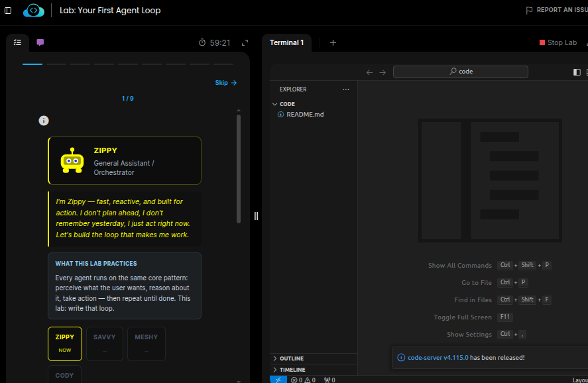The image size is (588, 383).
Task: Go forward in editor navigation
Action: [382, 72]
